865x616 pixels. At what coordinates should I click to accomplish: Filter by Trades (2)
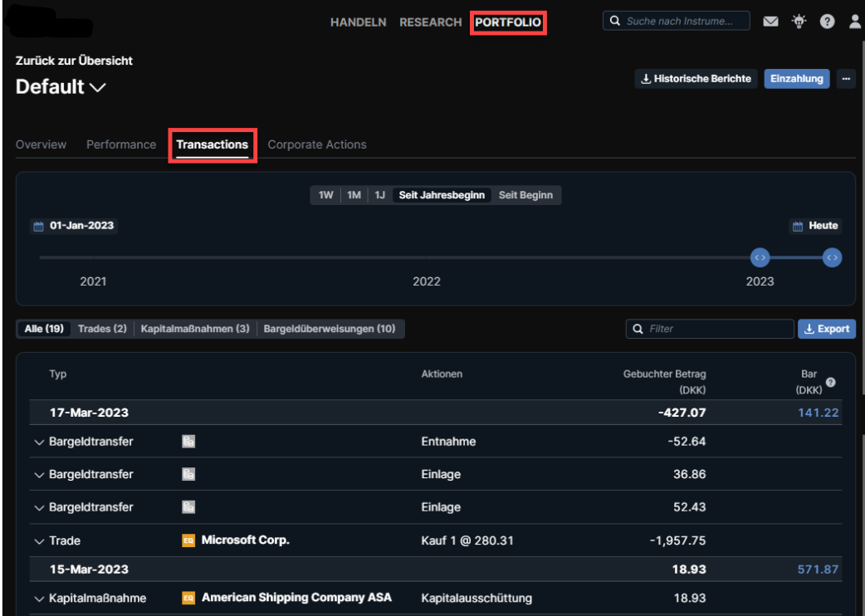coord(102,329)
